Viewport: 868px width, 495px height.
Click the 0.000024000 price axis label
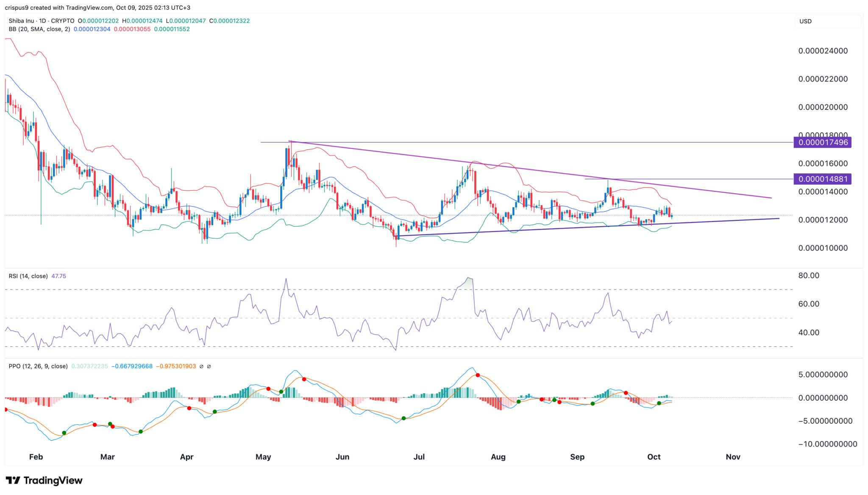click(823, 51)
